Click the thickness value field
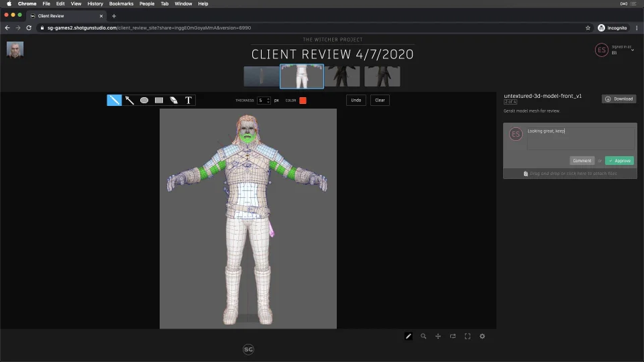Image resolution: width=644 pixels, height=362 pixels. (261, 101)
